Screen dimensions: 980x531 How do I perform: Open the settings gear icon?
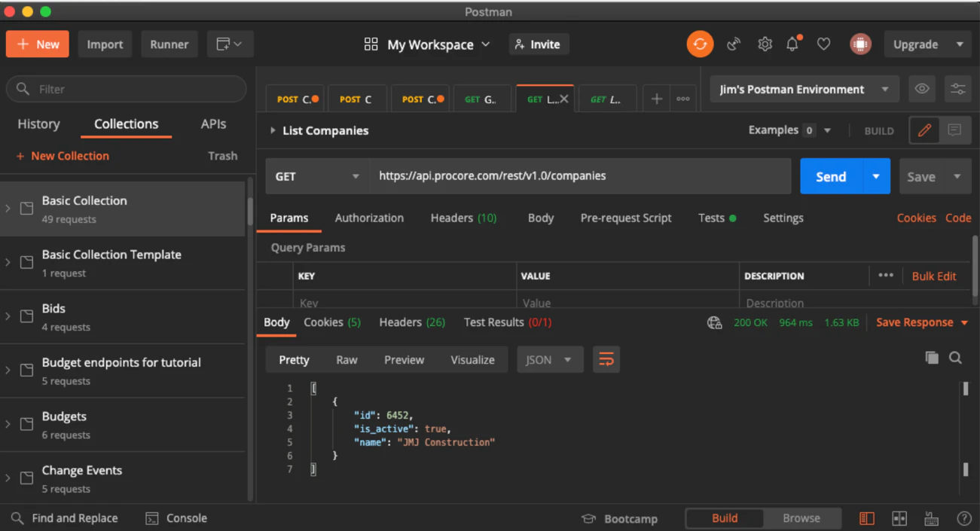(765, 44)
